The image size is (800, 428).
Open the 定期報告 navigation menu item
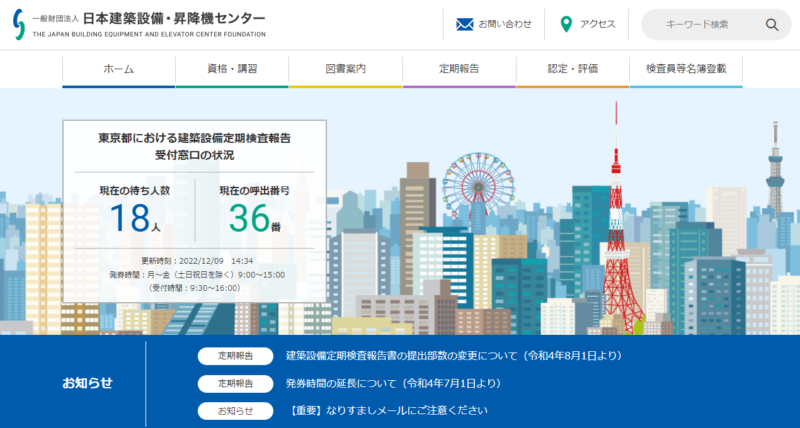(x=459, y=69)
